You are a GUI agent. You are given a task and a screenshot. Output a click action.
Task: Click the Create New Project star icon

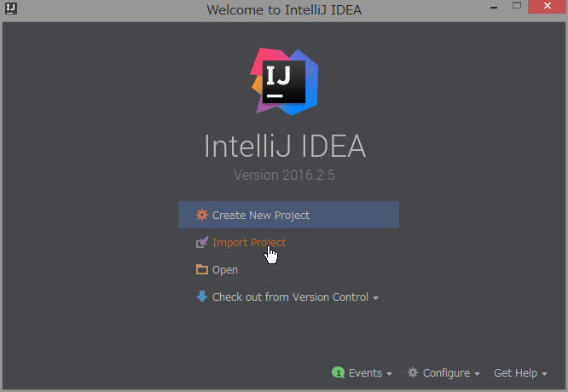coord(201,216)
